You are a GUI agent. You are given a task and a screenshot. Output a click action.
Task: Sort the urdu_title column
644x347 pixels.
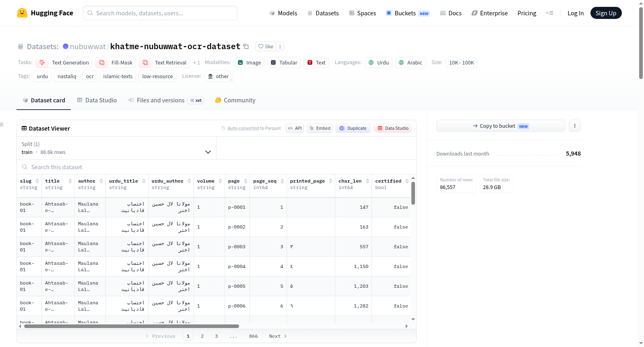(144, 181)
